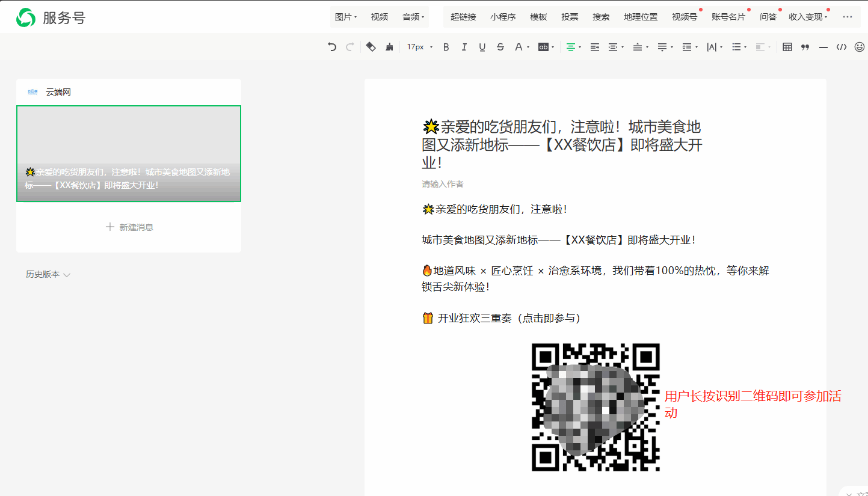Image resolution: width=868 pixels, height=496 pixels.
Task: Click the greyed float layout icon
Action: (763, 47)
